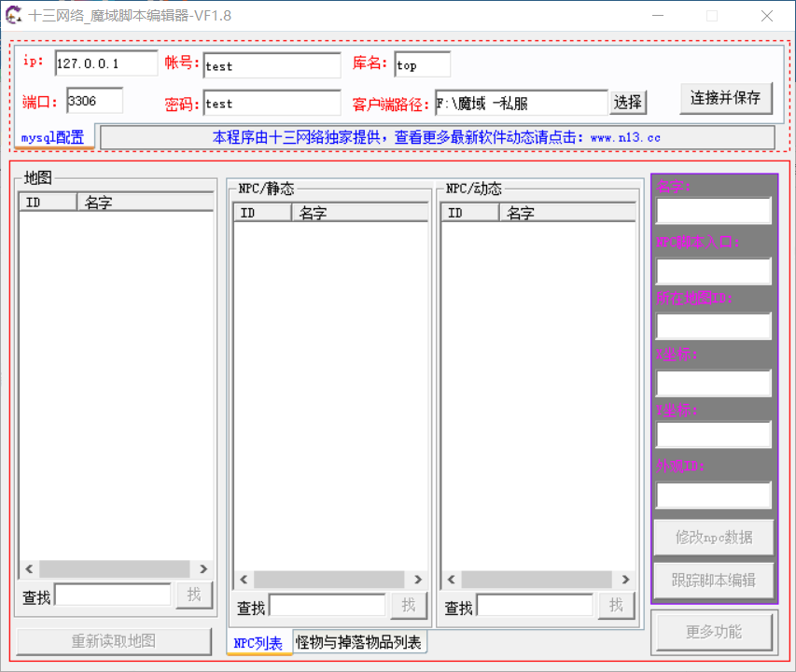796x672 pixels.
Task: Click the 连接并保存 button
Action: click(x=726, y=98)
